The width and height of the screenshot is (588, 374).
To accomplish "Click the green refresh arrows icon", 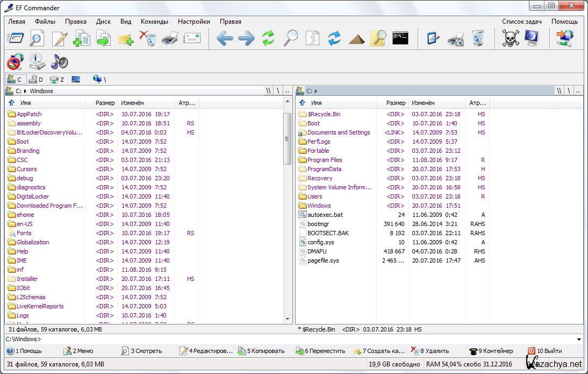I will click(x=268, y=39).
